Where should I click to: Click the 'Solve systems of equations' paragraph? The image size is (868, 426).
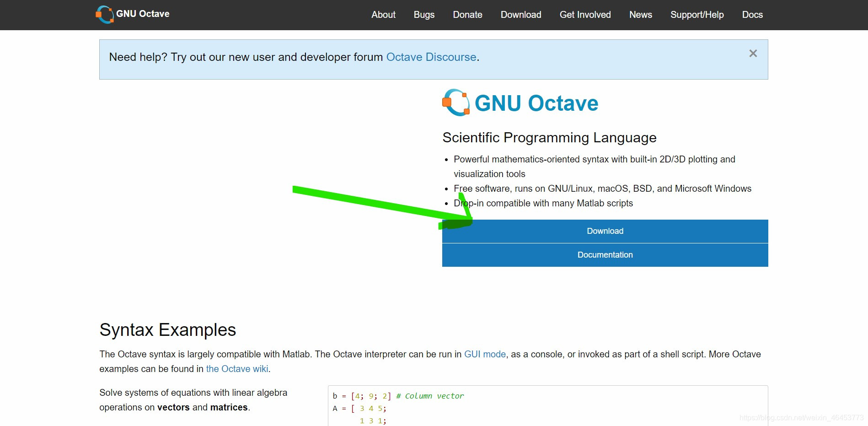tap(193, 400)
